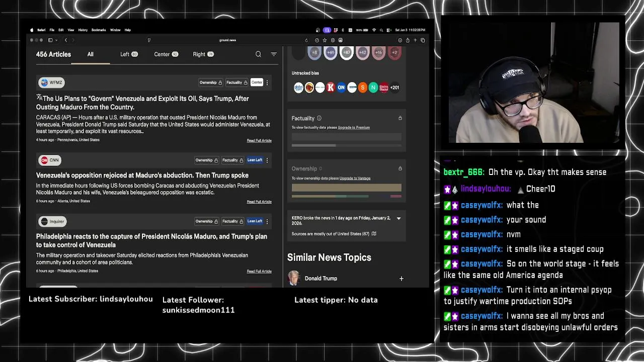This screenshot has width=644, height=362.
Task: Click the CNN Factuality locked button
Action: click(x=232, y=160)
